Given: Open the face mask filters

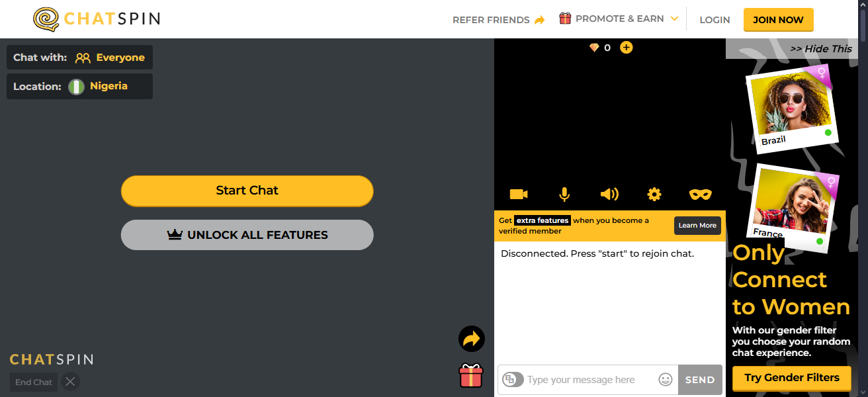Looking at the screenshot, I should 700,194.
